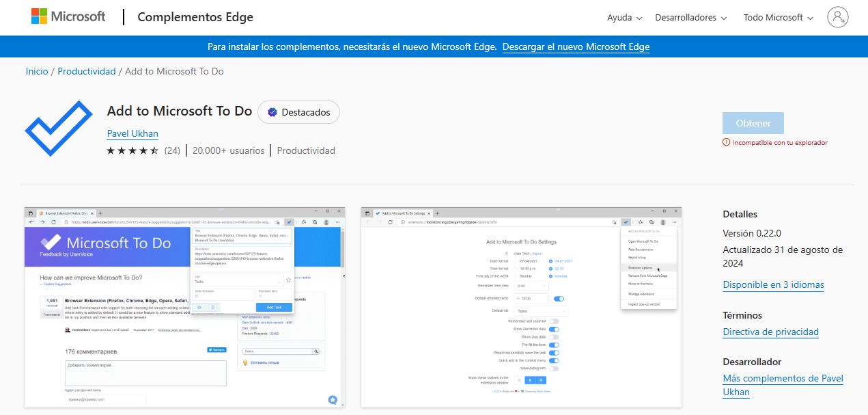The width and height of the screenshot is (868, 415).
Task: Click the Add to Microsoft To Do heading
Action: click(180, 111)
